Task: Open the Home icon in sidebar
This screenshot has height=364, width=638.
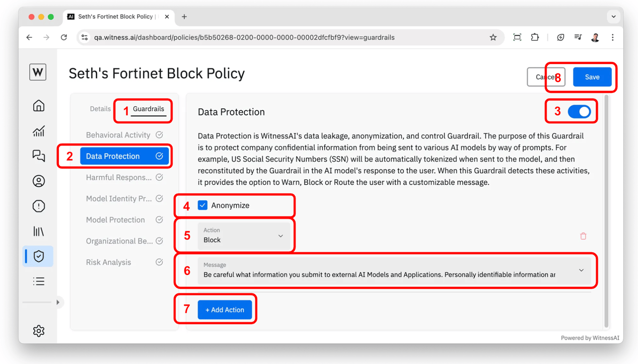Action: tap(39, 106)
